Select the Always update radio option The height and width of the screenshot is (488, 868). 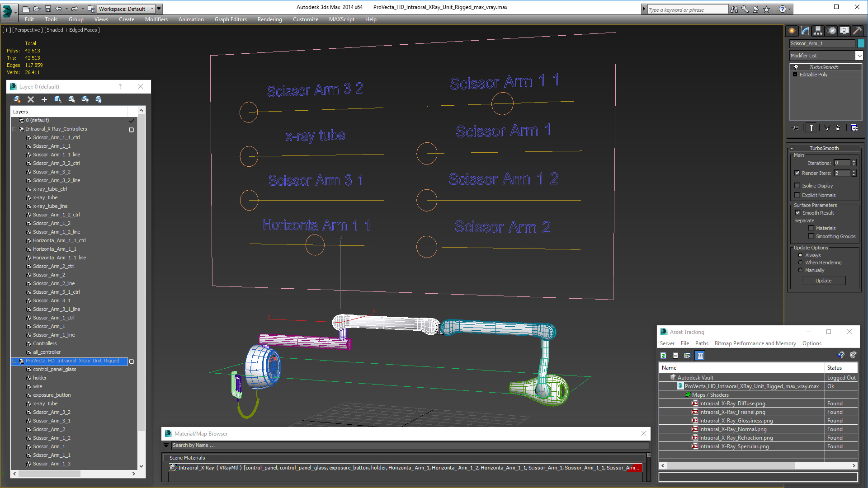(800, 255)
